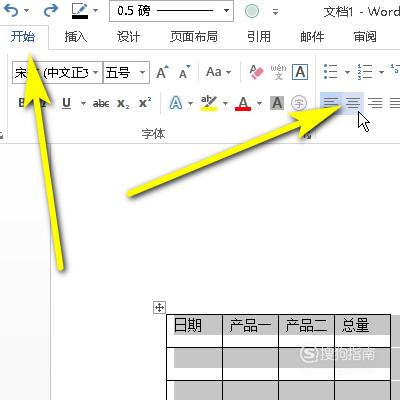This screenshot has width=400, height=400.
Task: Center align the text
Action: click(353, 103)
